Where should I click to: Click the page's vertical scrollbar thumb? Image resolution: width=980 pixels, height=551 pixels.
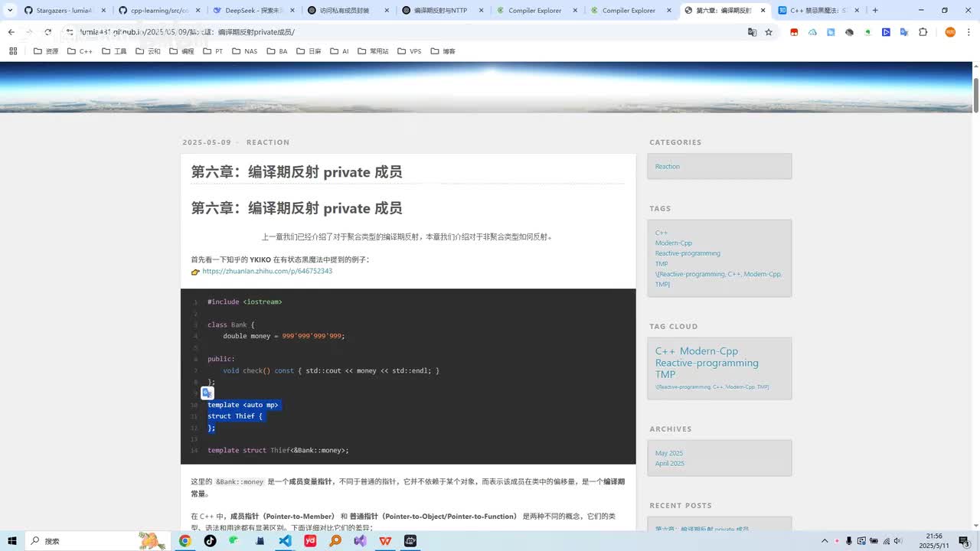tap(975, 95)
